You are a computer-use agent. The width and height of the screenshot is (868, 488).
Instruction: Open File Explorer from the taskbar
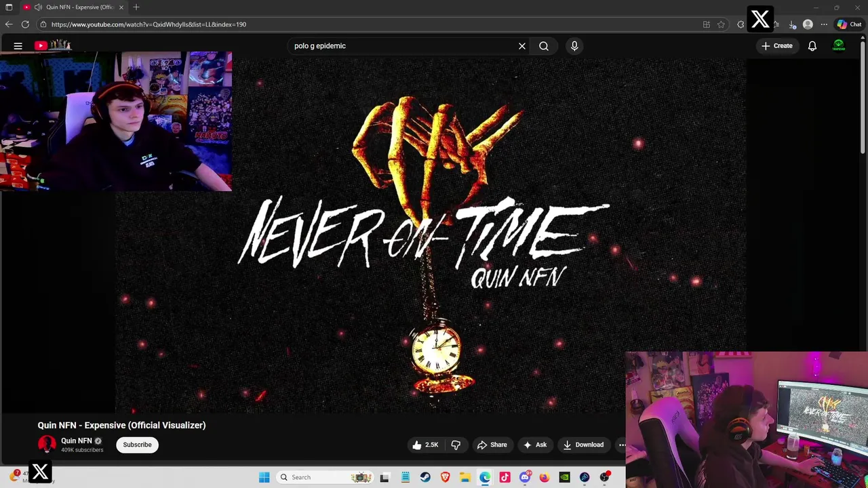click(465, 477)
